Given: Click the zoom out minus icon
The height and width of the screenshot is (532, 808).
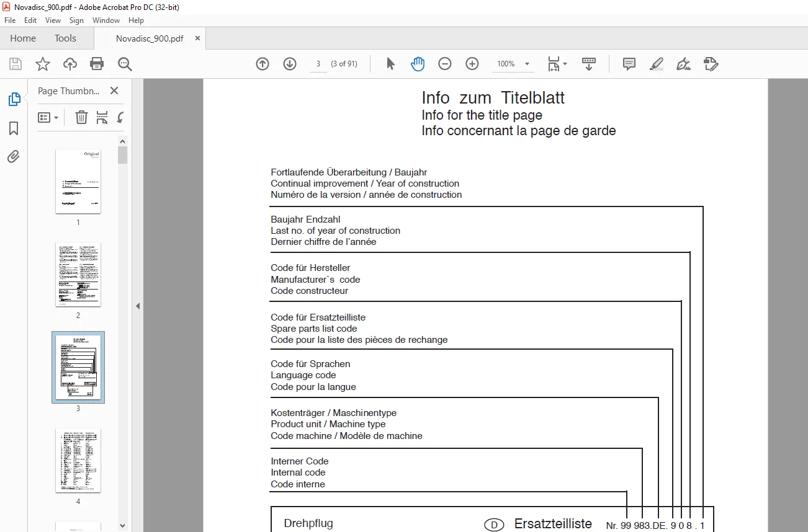Looking at the screenshot, I should point(445,64).
